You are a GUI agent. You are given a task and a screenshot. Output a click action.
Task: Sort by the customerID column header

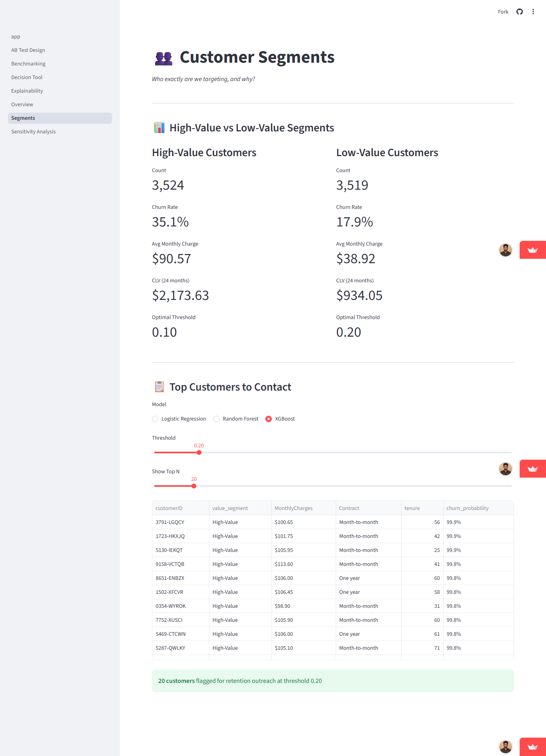pos(181,508)
